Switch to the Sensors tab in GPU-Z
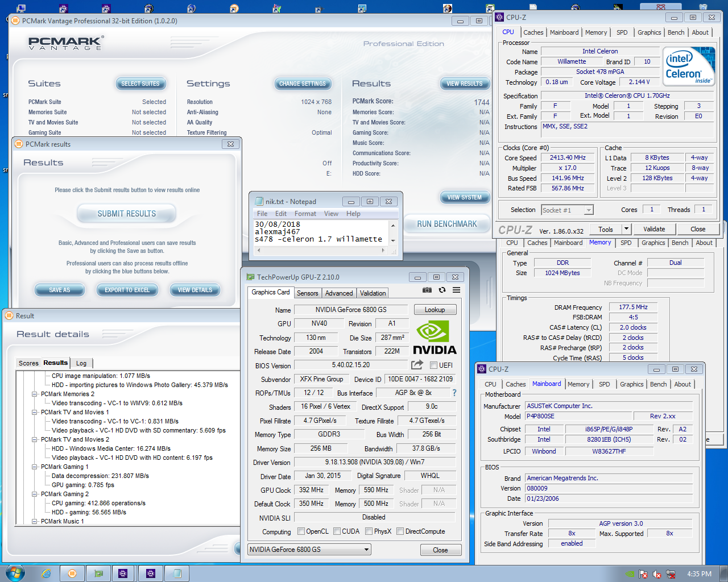 pyautogui.click(x=308, y=293)
